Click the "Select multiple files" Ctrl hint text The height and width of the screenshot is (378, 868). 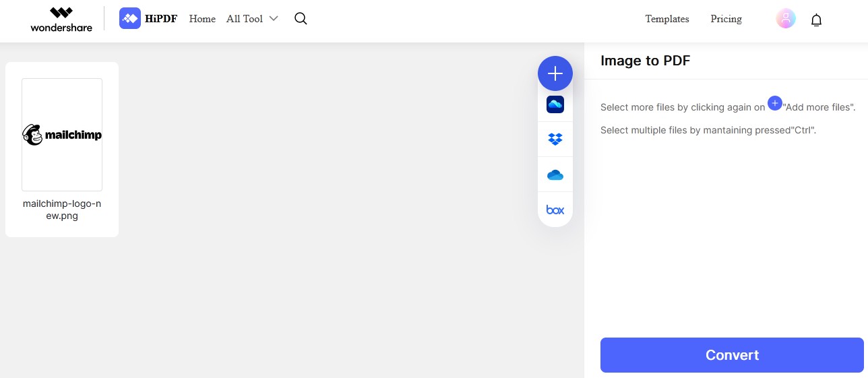point(708,130)
